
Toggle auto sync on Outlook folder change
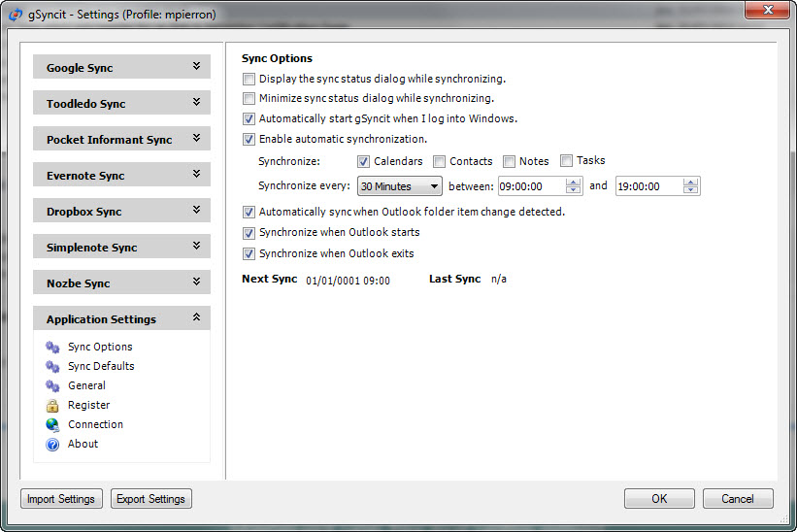point(249,212)
